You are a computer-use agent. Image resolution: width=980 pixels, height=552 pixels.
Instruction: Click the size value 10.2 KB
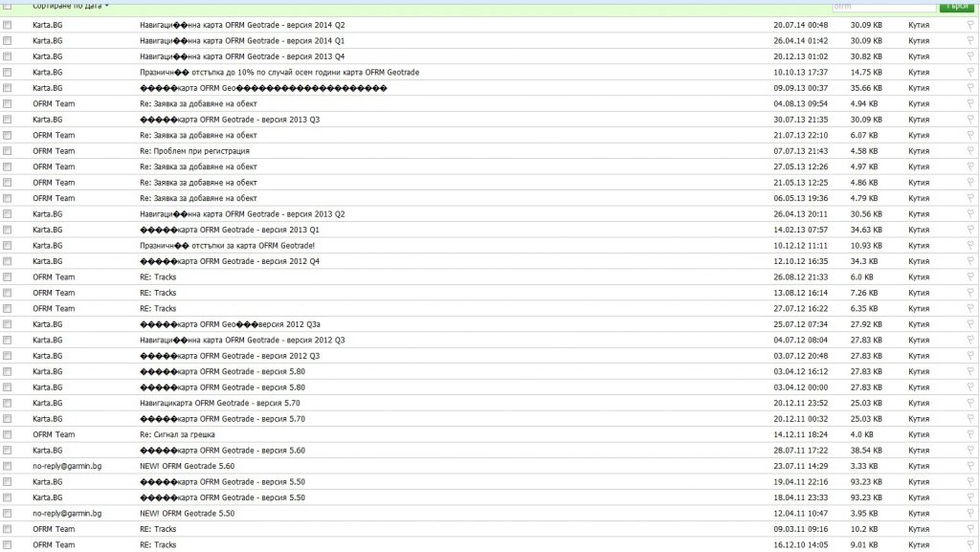(864, 529)
